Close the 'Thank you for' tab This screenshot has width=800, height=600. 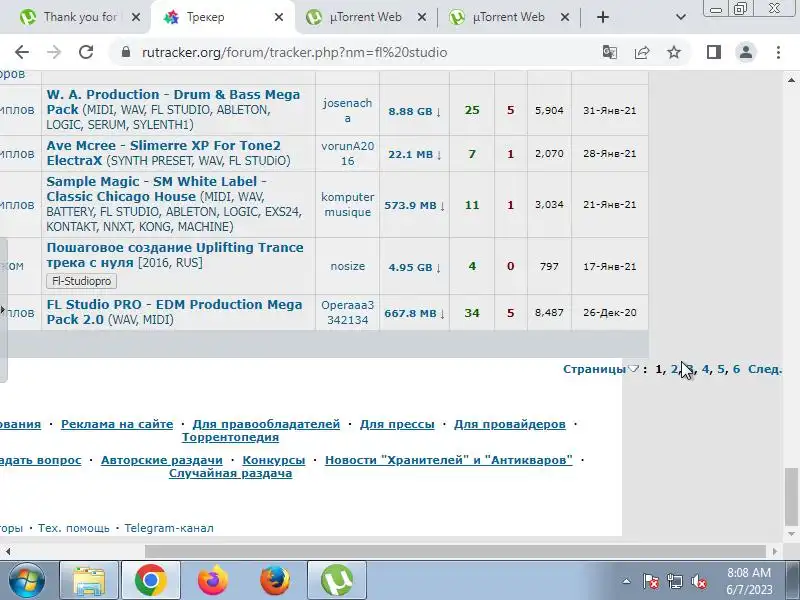[x=136, y=17]
